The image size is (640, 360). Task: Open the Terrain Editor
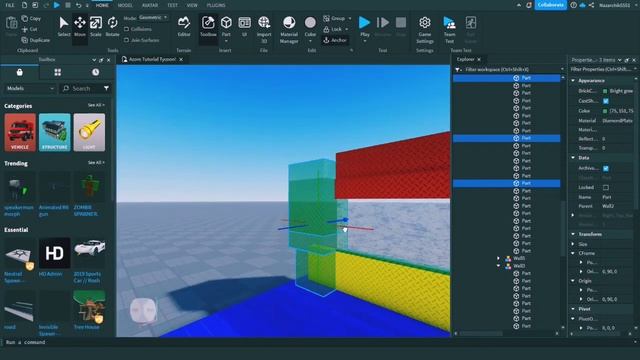click(184, 27)
